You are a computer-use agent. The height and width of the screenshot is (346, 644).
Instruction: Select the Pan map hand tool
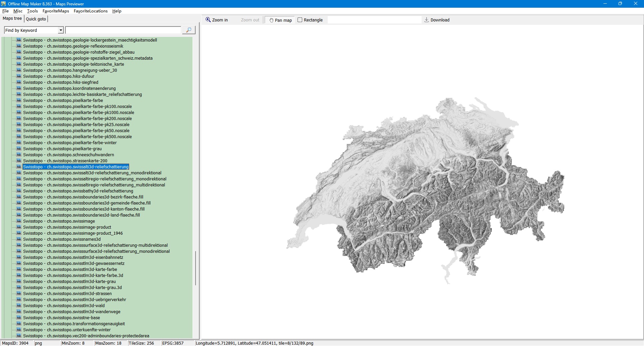pyautogui.click(x=280, y=20)
